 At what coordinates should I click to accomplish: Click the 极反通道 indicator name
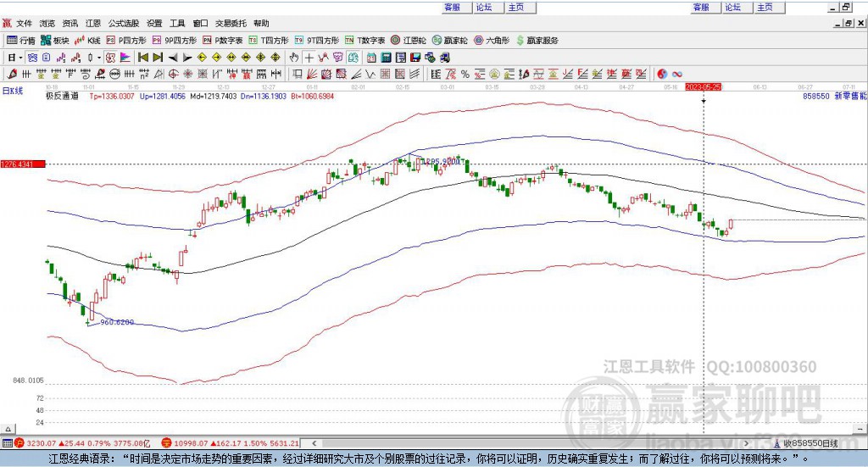coord(62,97)
